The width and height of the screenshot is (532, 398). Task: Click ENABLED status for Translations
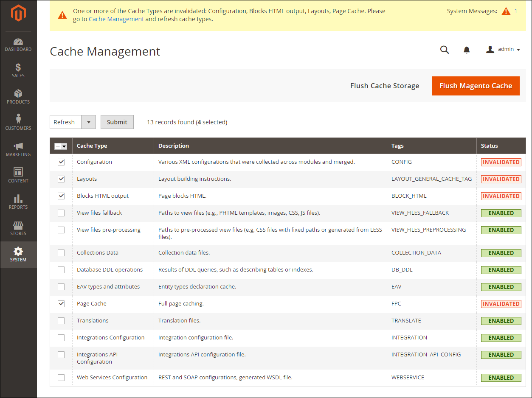pos(501,321)
